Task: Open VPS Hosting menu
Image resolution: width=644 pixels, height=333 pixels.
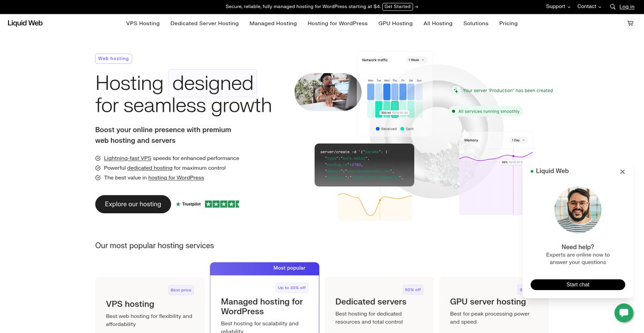Action: tap(143, 24)
